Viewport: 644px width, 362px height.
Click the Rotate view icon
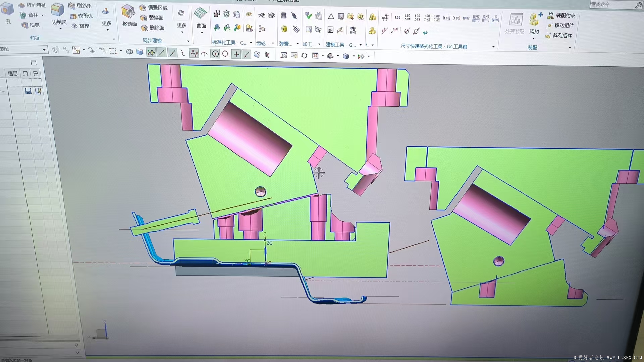304,56
